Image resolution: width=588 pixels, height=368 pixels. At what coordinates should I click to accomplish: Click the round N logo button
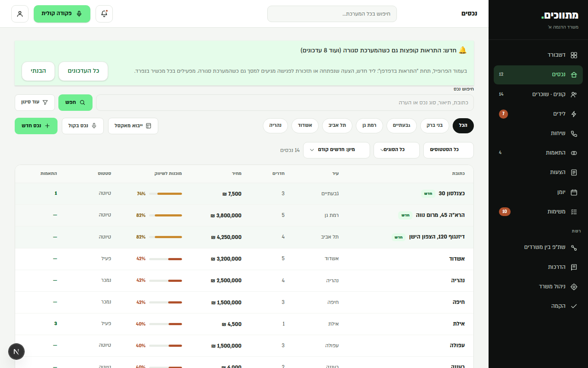[16, 352]
